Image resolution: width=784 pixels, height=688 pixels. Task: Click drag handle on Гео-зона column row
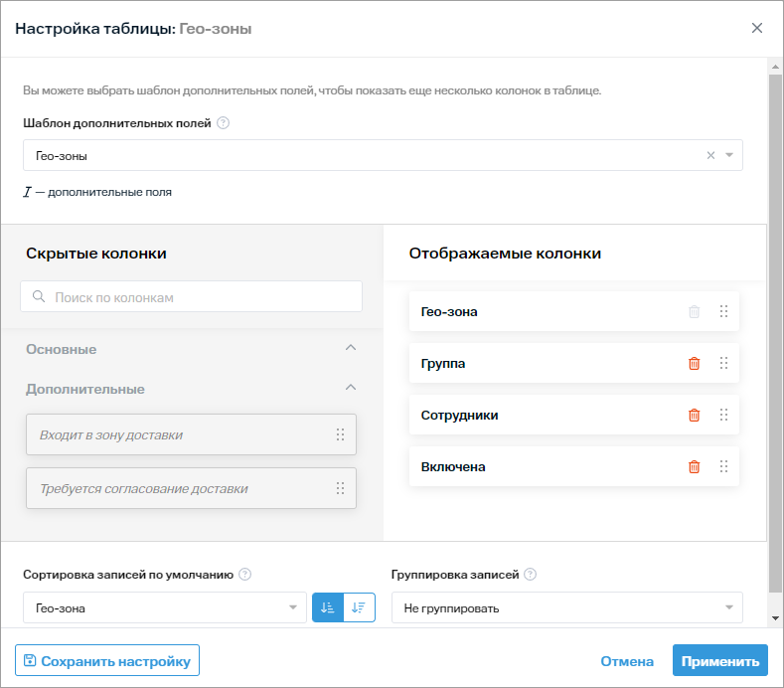tap(723, 312)
